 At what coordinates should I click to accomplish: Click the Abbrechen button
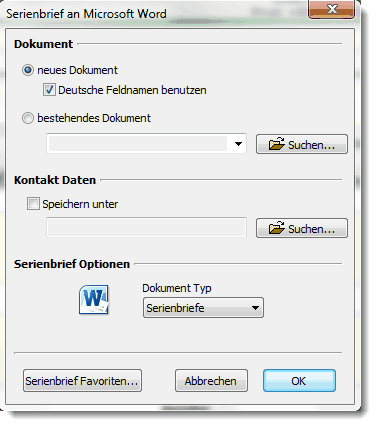[211, 380]
